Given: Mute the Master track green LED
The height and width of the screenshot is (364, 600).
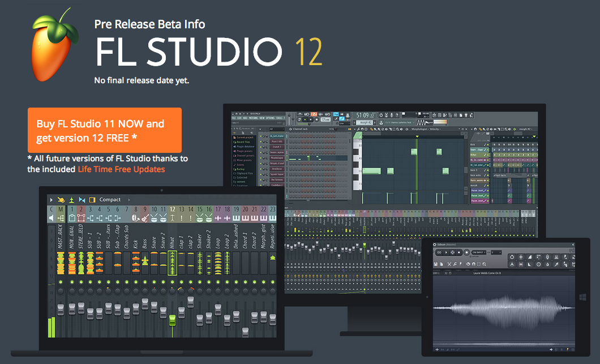Looking at the screenshot, I should (61, 282).
